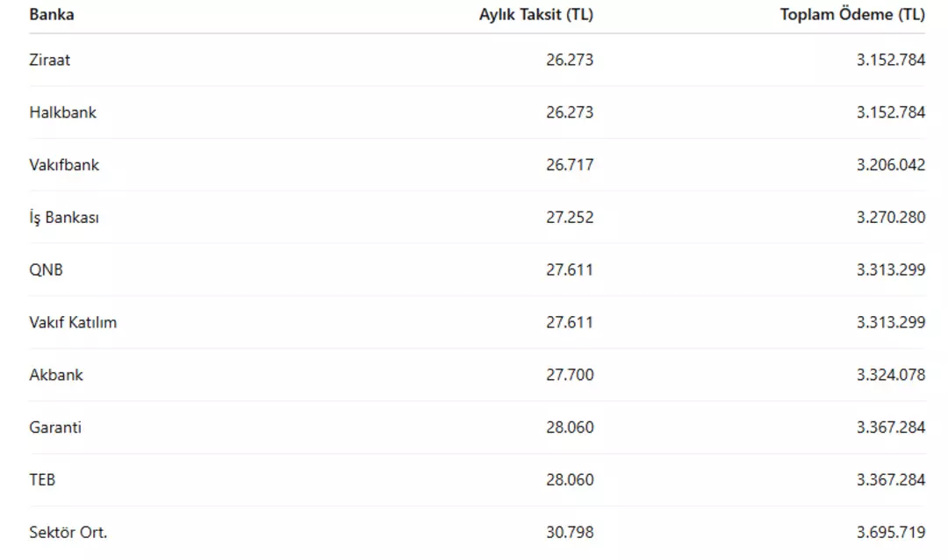Click Vakıfbank's monthly installment 26.717

[x=569, y=164]
